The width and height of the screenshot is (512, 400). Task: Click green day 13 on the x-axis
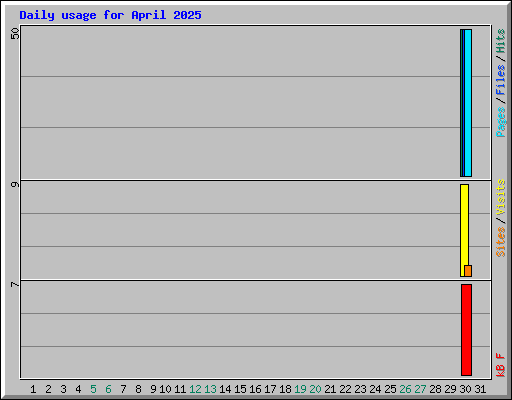tap(210, 389)
